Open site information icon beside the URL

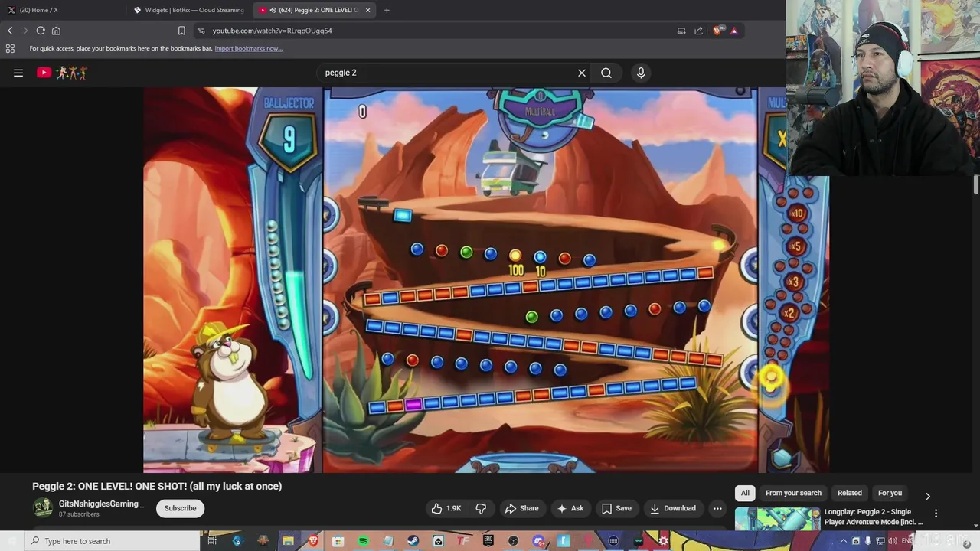click(x=201, y=31)
